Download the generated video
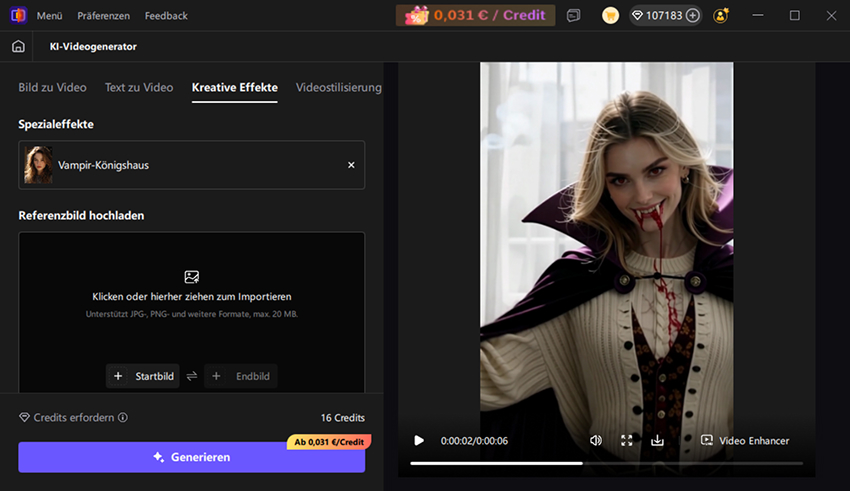Image resolution: width=850 pixels, height=491 pixels. pos(657,441)
